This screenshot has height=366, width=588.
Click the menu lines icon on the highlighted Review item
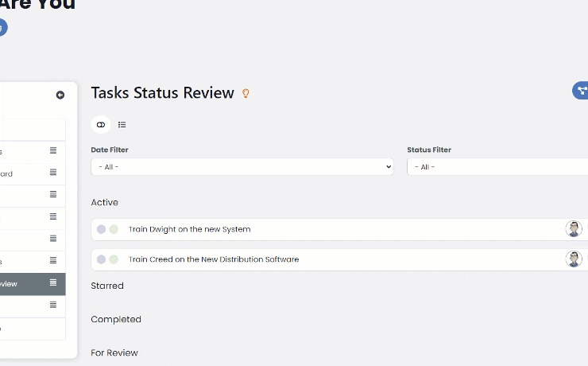click(x=53, y=282)
